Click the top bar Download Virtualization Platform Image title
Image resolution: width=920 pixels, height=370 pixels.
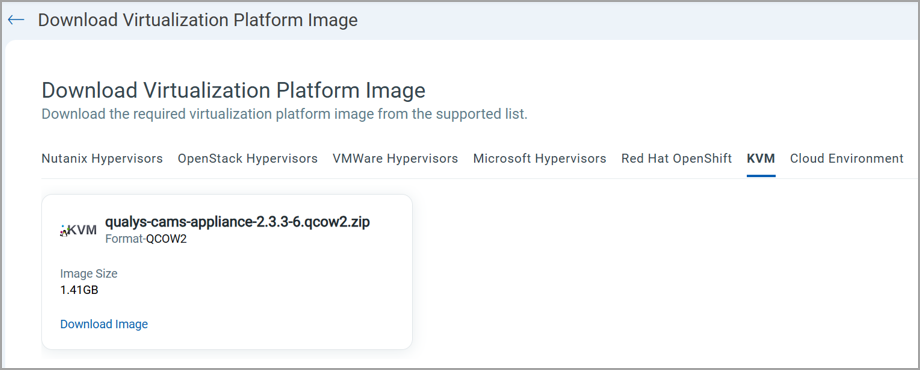198,20
